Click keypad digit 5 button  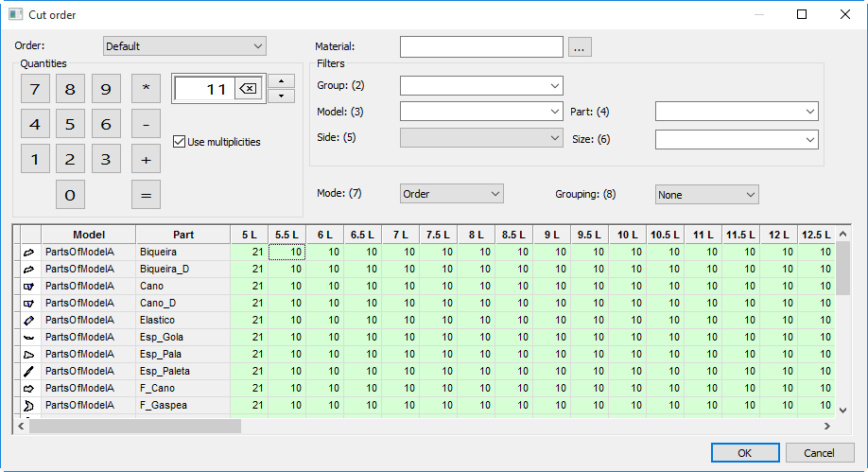tap(70, 124)
